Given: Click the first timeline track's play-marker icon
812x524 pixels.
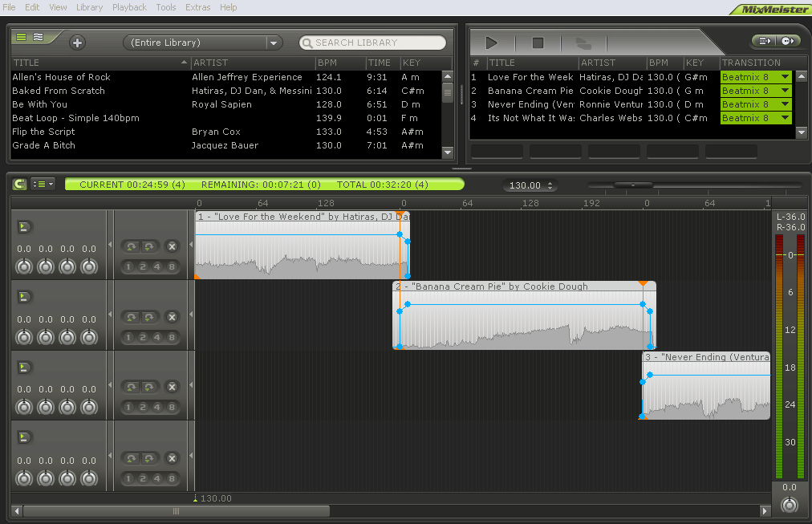Looking at the screenshot, I should click(x=24, y=227).
